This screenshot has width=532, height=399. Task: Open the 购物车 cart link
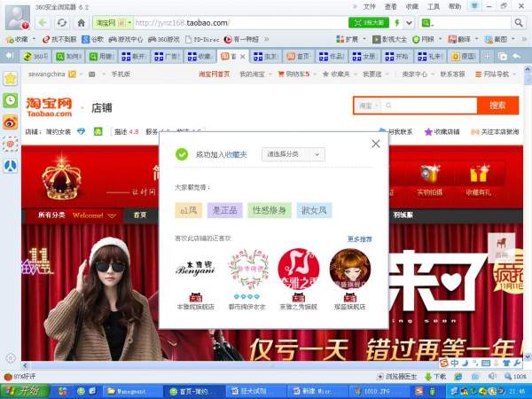[293, 74]
